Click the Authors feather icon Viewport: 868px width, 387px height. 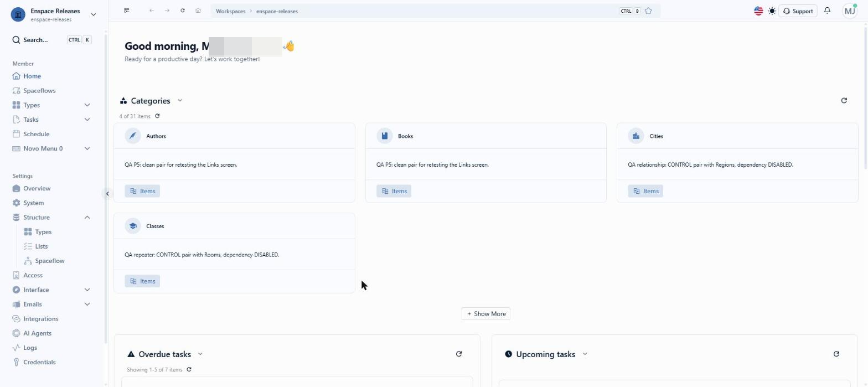pos(133,136)
